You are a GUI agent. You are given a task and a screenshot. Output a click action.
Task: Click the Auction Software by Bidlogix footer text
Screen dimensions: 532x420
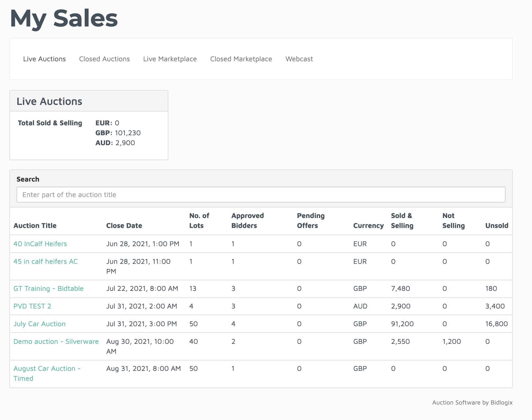point(472,402)
